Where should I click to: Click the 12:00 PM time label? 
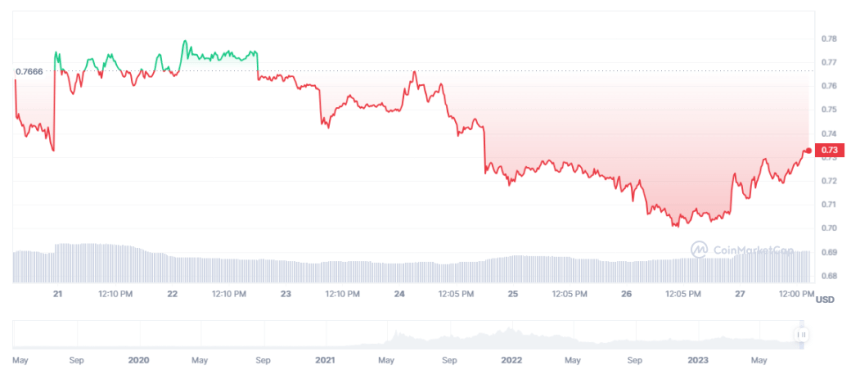click(796, 294)
